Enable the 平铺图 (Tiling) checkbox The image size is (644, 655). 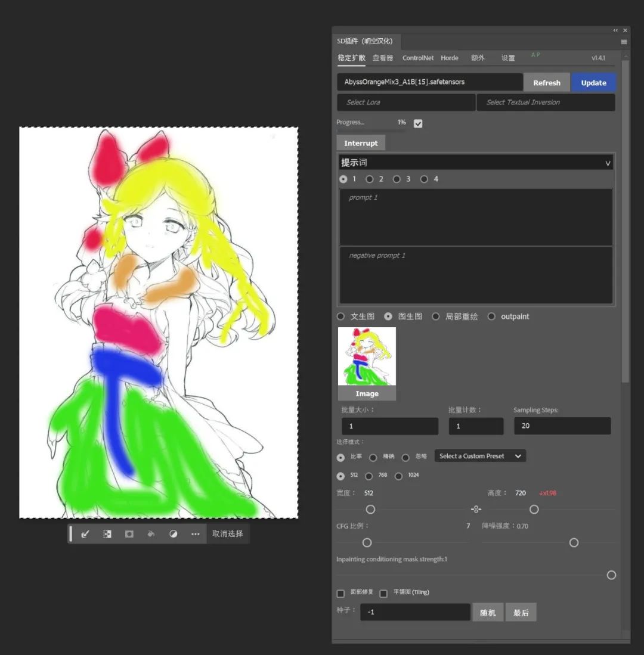click(383, 594)
